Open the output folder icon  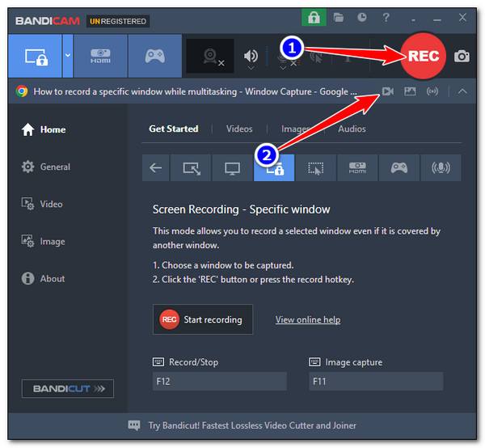click(x=339, y=18)
